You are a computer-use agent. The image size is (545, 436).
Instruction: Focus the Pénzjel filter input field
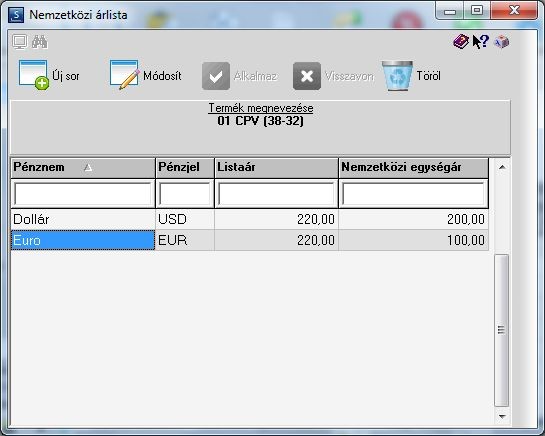(185, 194)
